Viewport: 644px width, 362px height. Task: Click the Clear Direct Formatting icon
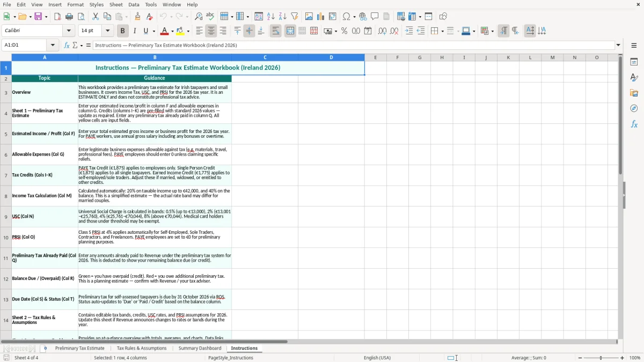(x=150, y=17)
